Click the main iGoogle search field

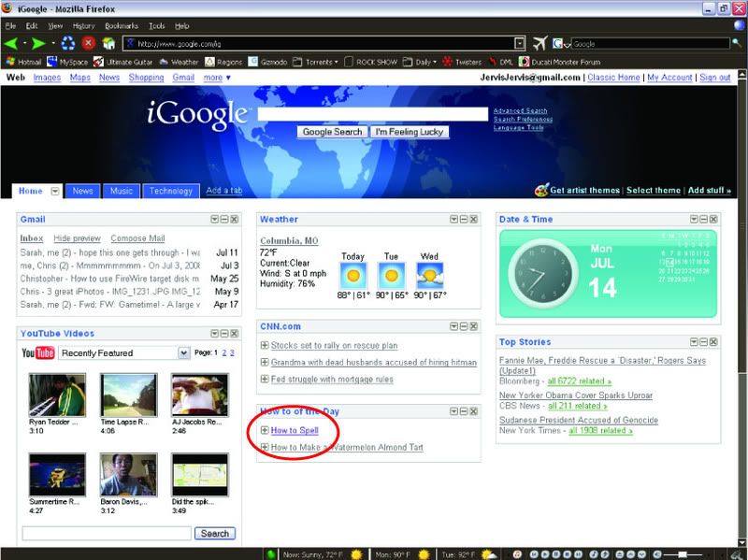pyautogui.click(x=372, y=114)
